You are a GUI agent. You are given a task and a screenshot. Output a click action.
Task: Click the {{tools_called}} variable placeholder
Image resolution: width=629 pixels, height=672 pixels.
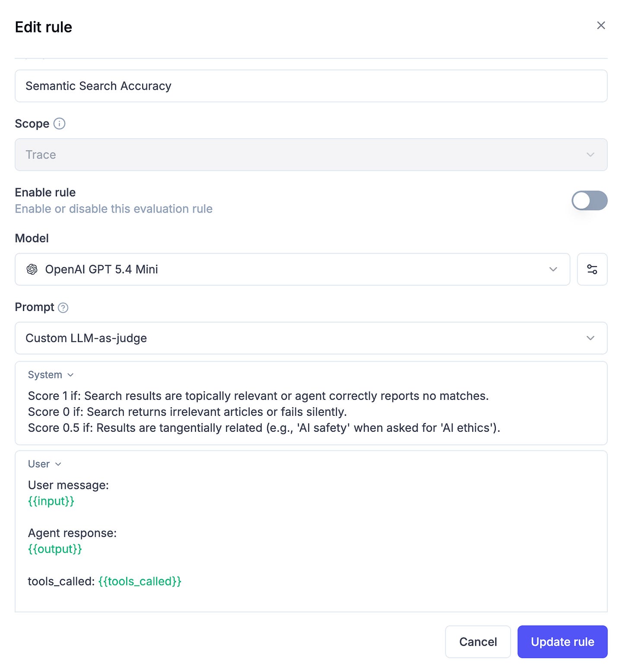pyautogui.click(x=140, y=581)
